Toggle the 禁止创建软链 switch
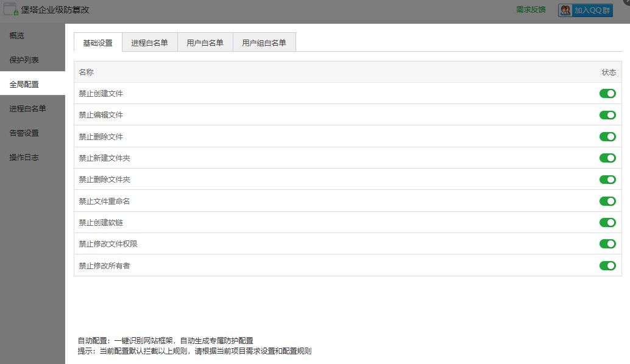This screenshot has width=630, height=364. (x=607, y=223)
